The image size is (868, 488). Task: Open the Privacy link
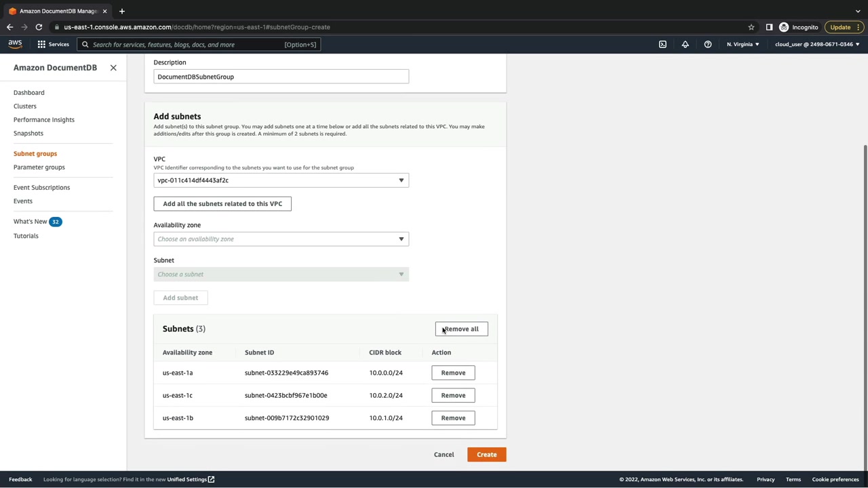click(x=766, y=480)
